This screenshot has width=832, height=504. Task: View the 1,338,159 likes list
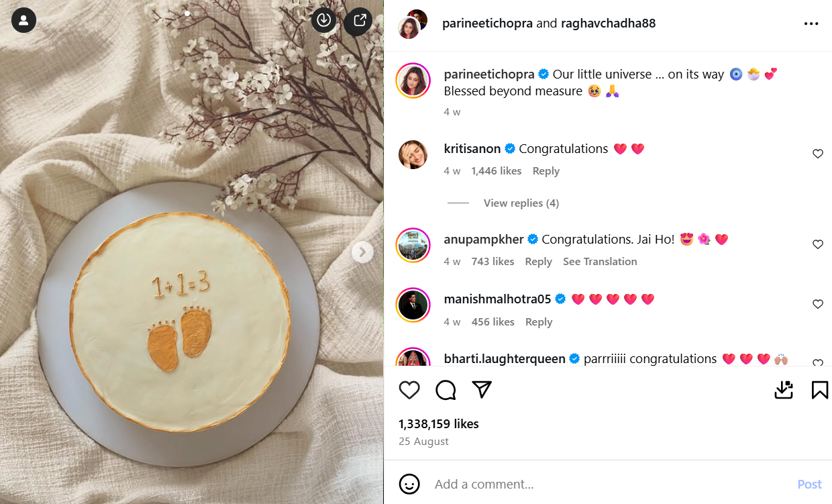click(438, 424)
